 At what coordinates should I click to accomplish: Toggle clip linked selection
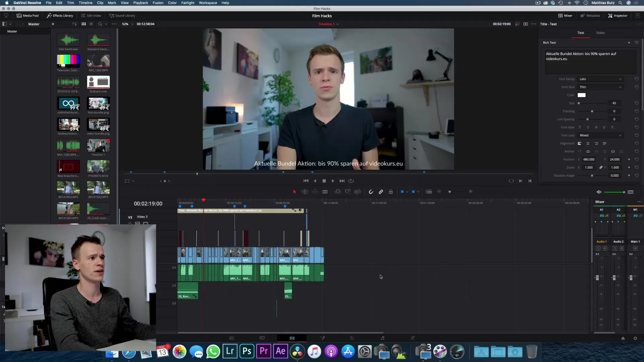coord(381,192)
